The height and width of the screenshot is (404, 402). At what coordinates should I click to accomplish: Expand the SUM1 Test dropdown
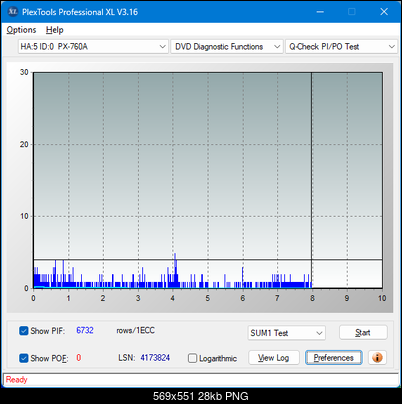click(x=286, y=333)
